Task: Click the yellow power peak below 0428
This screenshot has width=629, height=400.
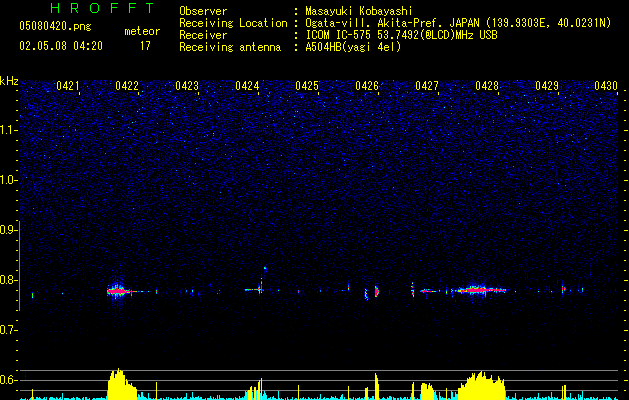Action: point(481,385)
